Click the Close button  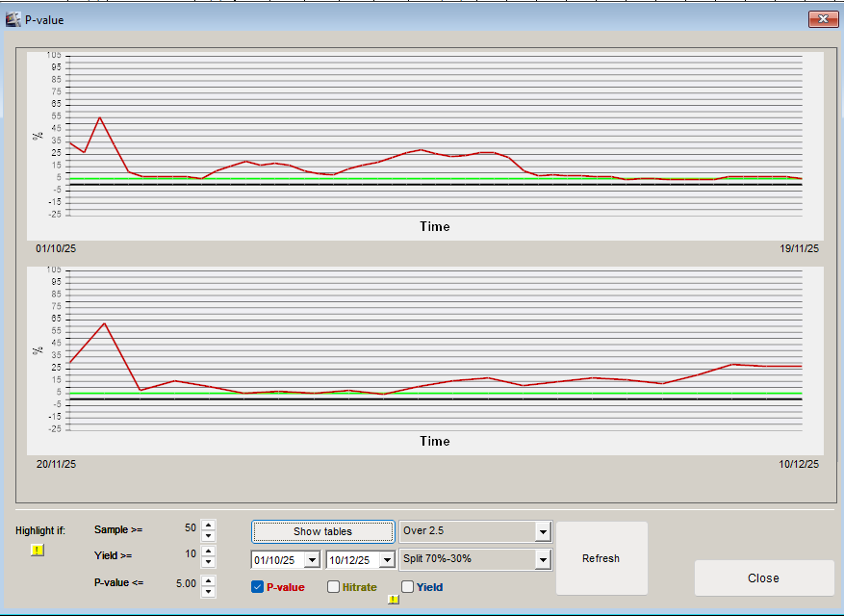pos(763,578)
